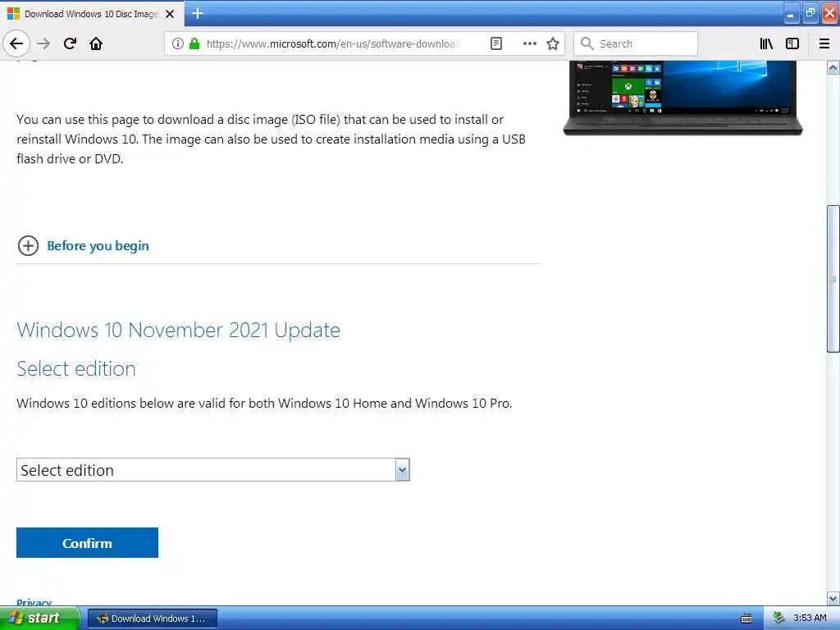Image resolution: width=840 pixels, height=630 pixels.
Task: Click the system tray network icon
Action: click(x=779, y=618)
